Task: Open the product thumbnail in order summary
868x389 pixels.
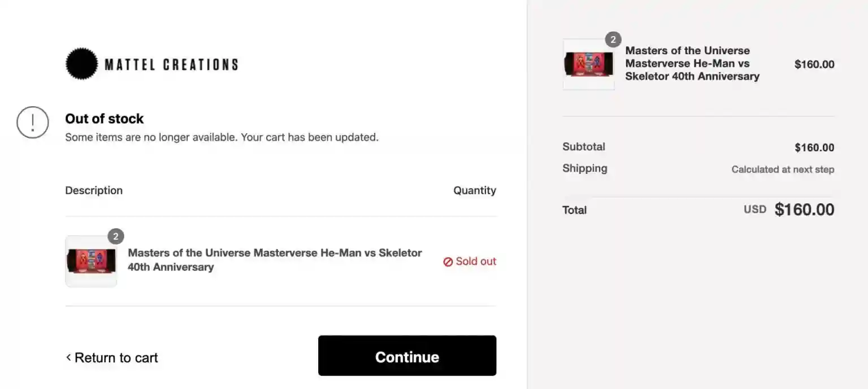Action: (x=588, y=64)
